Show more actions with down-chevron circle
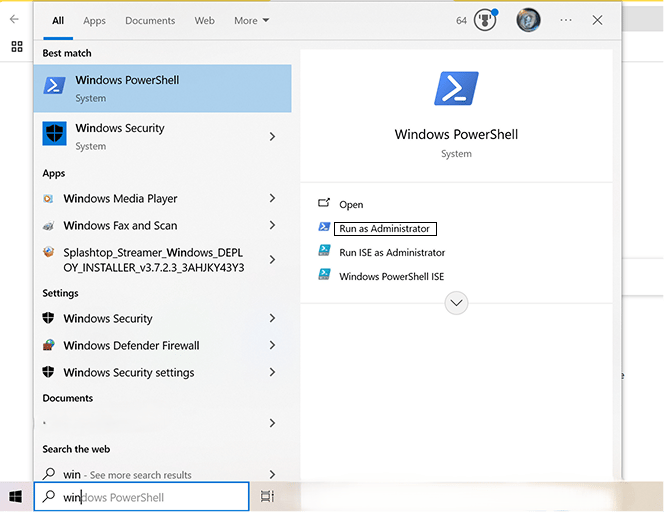The image size is (664, 512). pos(456,303)
